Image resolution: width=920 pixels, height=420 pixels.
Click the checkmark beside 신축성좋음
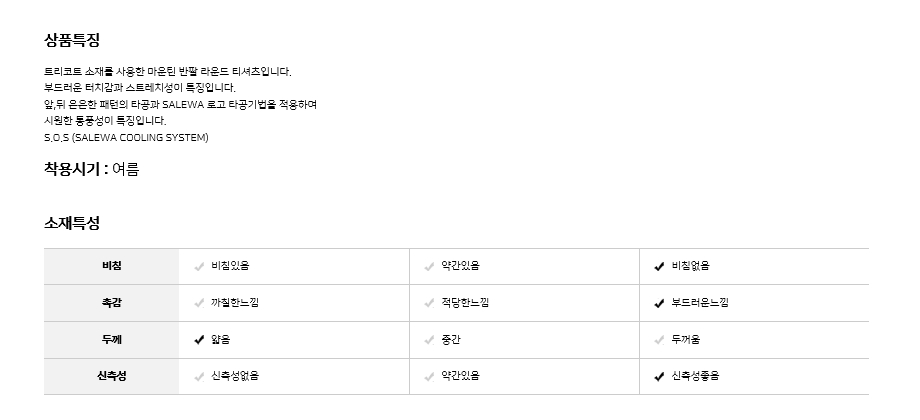(x=659, y=377)
